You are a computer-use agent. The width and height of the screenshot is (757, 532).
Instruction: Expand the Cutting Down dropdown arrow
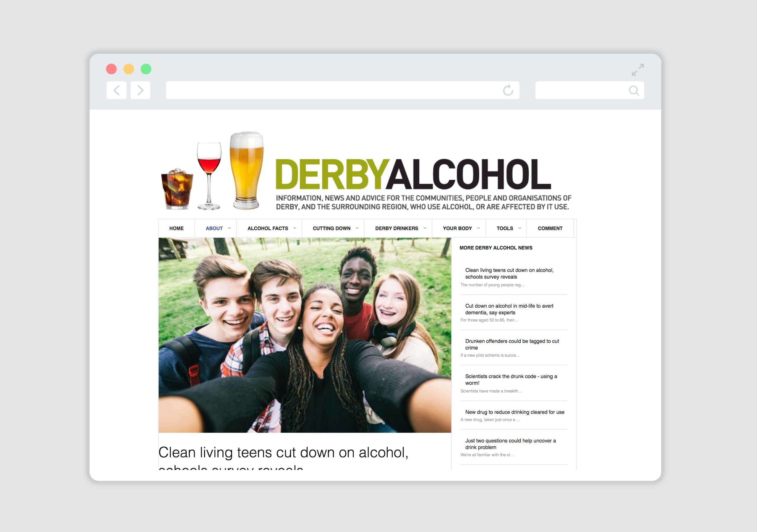357,228
